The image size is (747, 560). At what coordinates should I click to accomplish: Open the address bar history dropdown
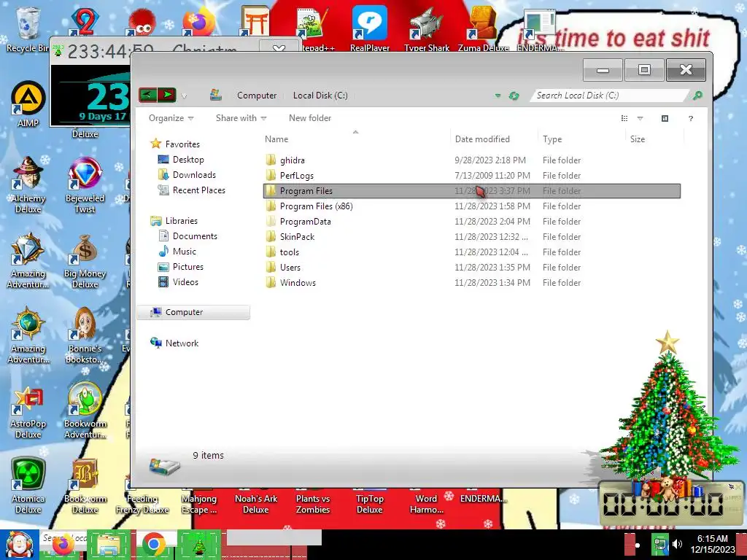(x=498, y=96)
